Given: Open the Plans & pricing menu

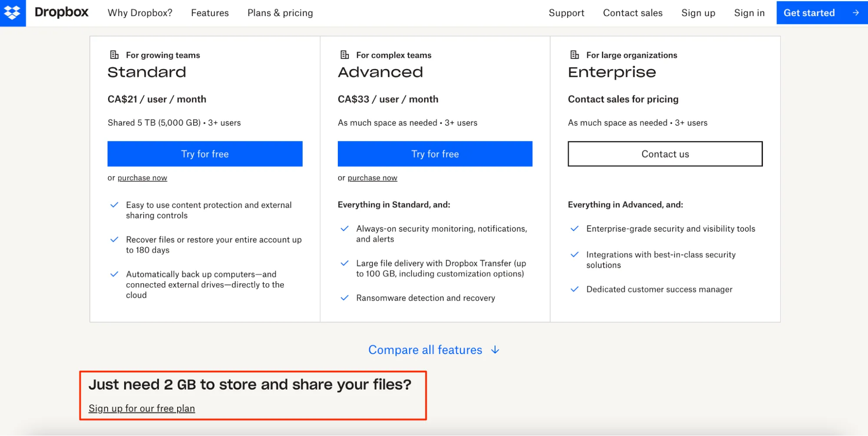Looking at the screenshot, I should coord(280,13).
